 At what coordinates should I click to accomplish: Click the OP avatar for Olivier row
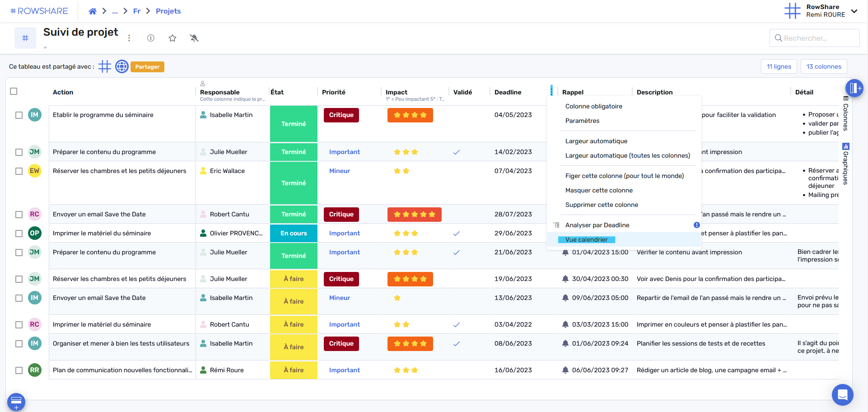click(x=35, y=233)
